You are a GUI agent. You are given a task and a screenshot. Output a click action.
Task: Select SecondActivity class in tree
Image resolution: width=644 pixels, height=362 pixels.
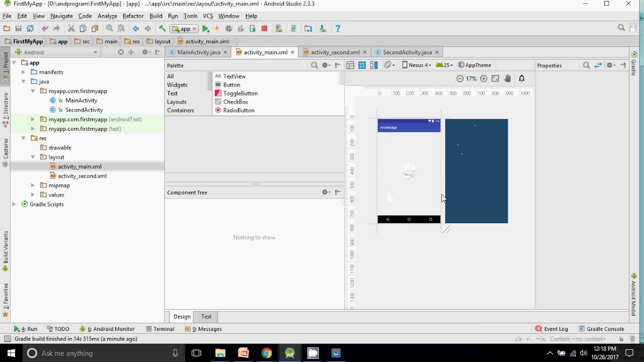84,110
